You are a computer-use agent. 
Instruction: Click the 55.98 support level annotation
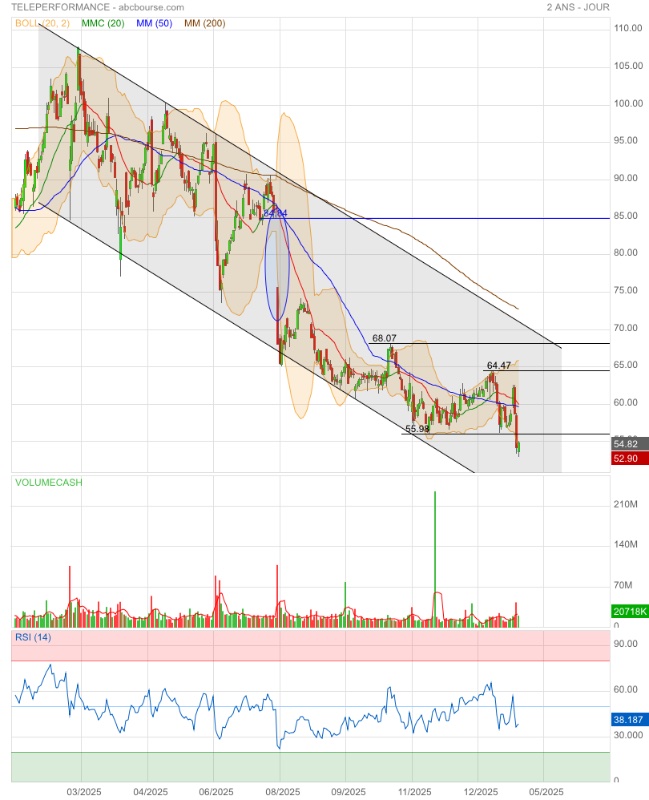(x=417, y=429)
